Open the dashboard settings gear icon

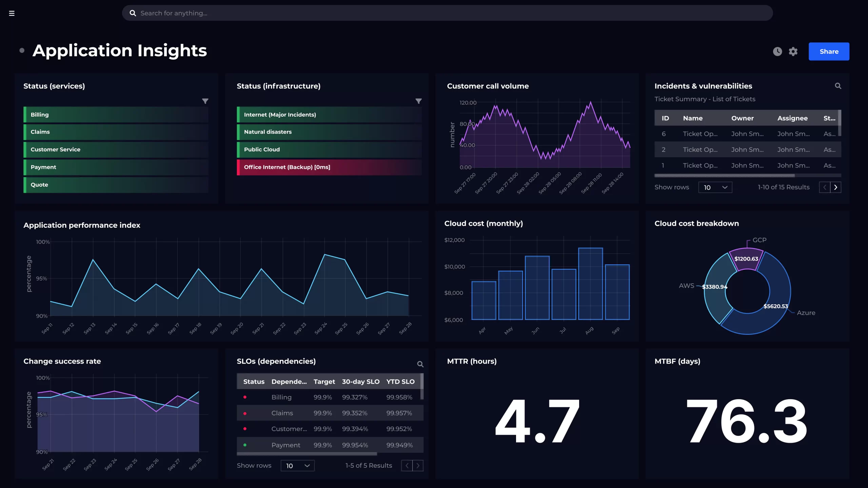tap(793, 51)
